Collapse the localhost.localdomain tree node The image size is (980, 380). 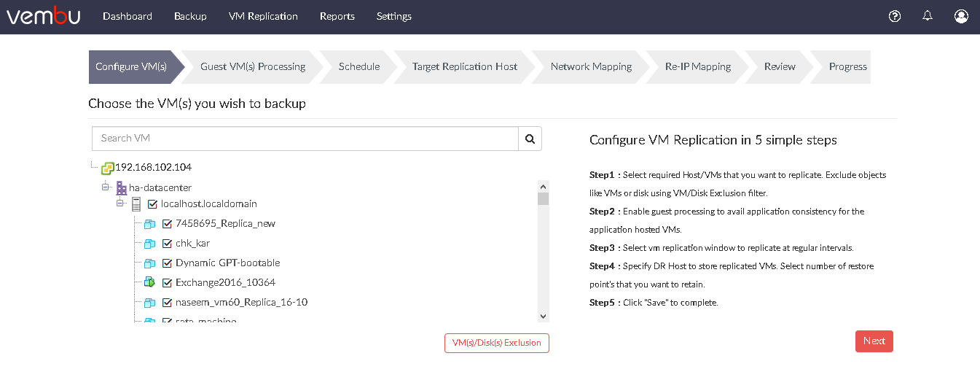[120, 203]
